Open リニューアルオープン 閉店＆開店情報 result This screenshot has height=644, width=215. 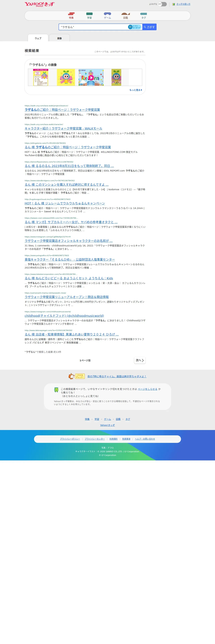(67, 297)
